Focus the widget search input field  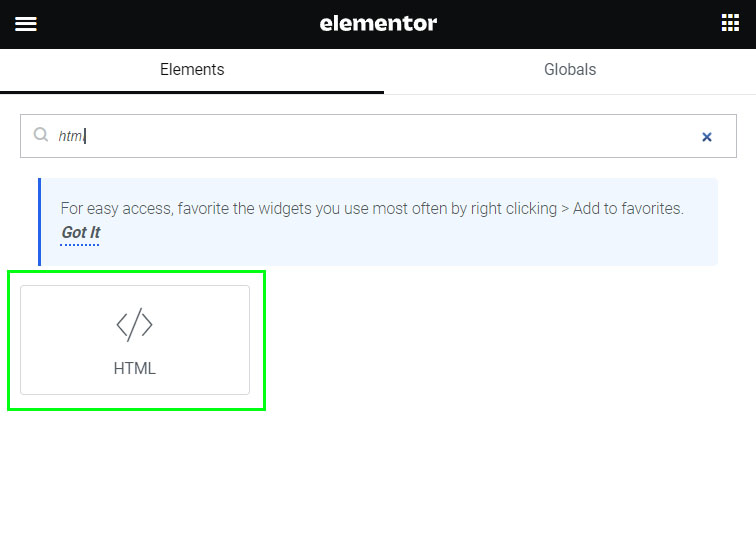click(380, 136)
